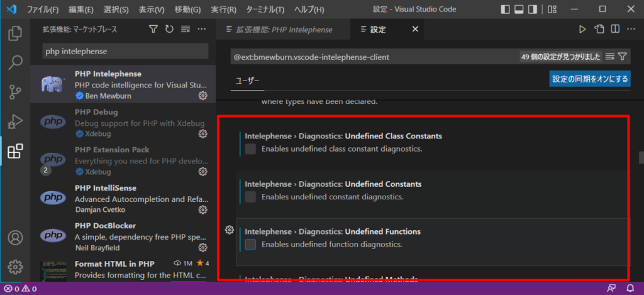The width and height of the screenshot is (644, 295).
Task: Open the ターミナル(T) menu
Action: point(265,9)
